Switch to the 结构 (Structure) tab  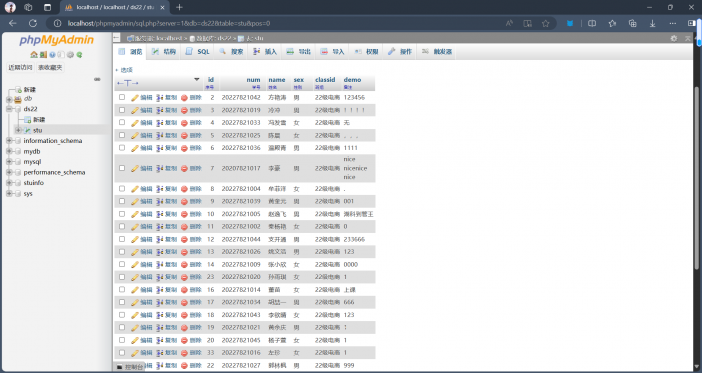tap(164, 52)
